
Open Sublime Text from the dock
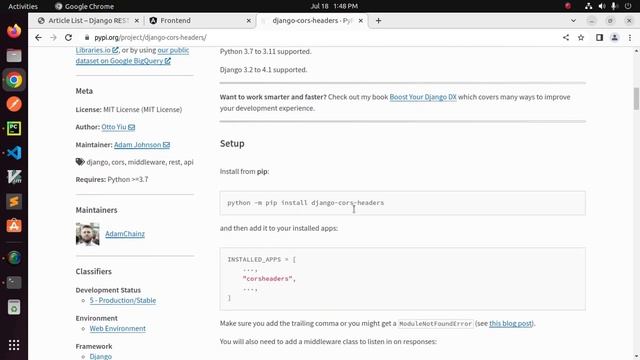[14, 201]
